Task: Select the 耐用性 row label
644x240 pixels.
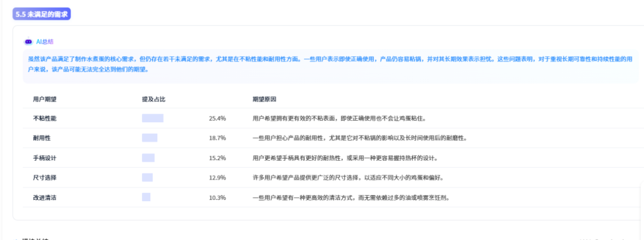Action: pos(42,138)
